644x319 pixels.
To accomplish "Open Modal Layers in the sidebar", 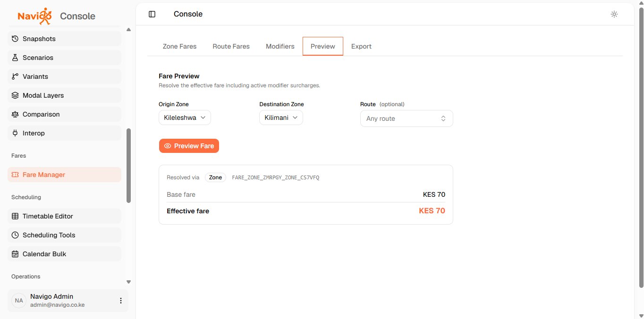I will pos(64,95).
